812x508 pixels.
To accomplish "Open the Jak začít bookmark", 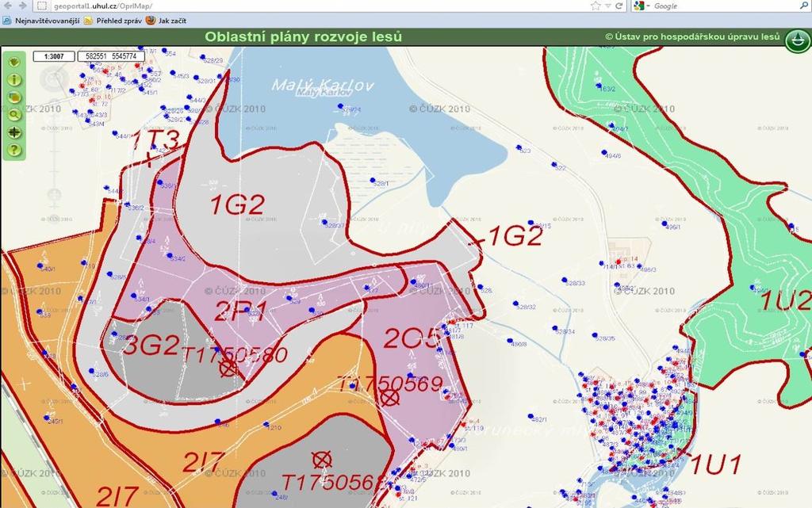I will pos(166,21).
